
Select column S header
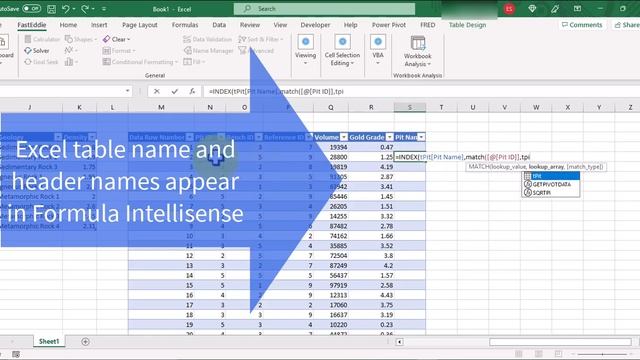pyautogui.click(x=409, y=107)
